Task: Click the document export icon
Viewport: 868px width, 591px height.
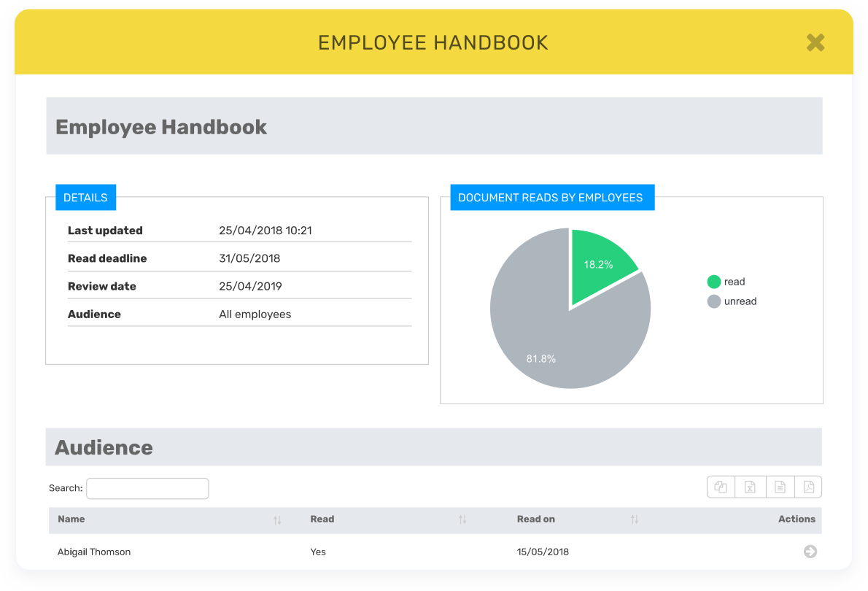Action: point(779,487)
